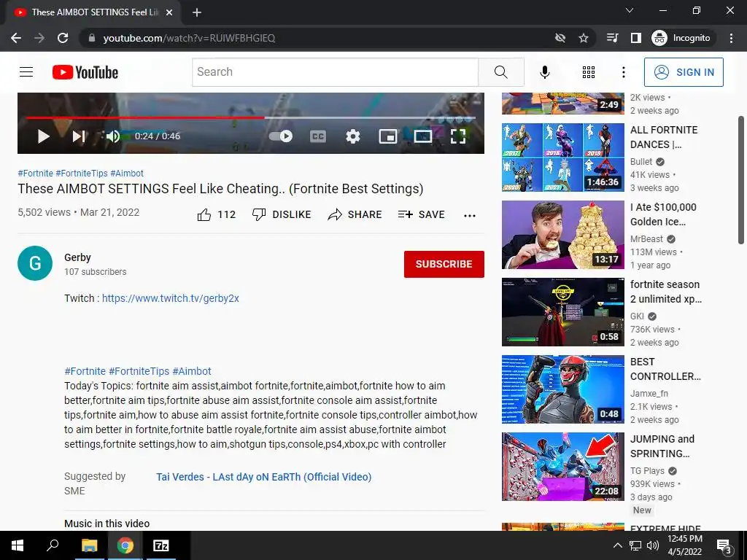This screenshot has width=747, height=560.
Task: Open the notification center
Action: tap(724, 546)
